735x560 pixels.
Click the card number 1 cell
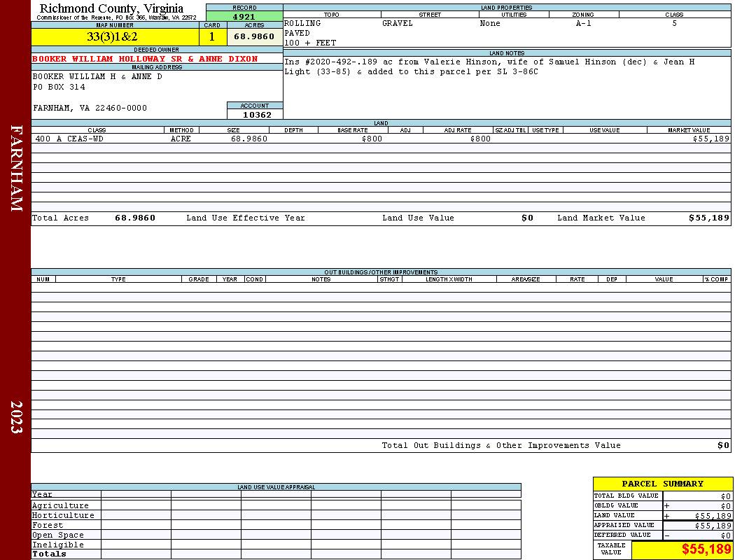[x=212, y=36]
